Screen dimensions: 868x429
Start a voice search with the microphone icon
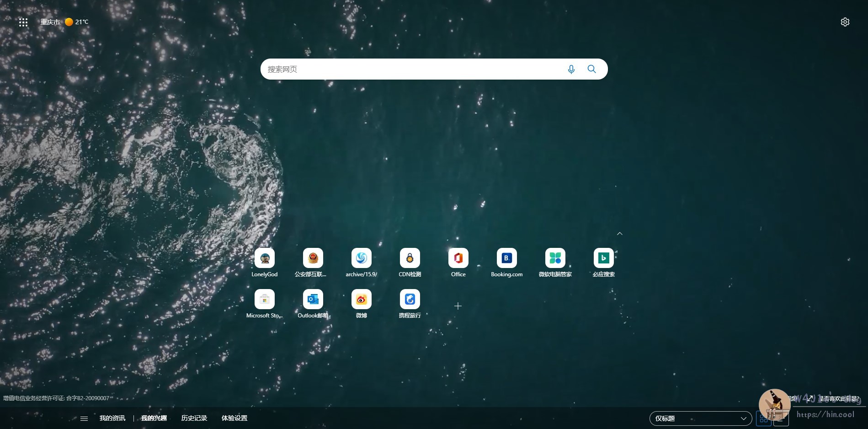coord(571,69)
